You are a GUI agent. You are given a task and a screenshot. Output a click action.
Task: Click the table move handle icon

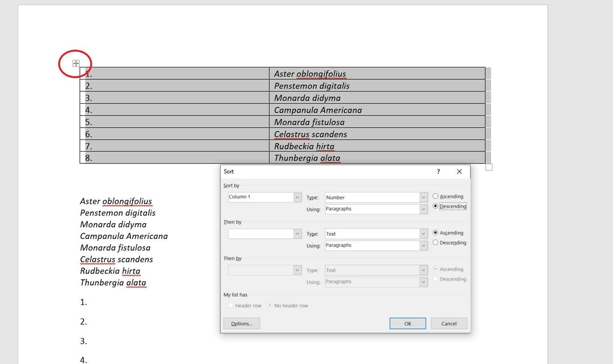pyautogui.click(x=76, y=63)
